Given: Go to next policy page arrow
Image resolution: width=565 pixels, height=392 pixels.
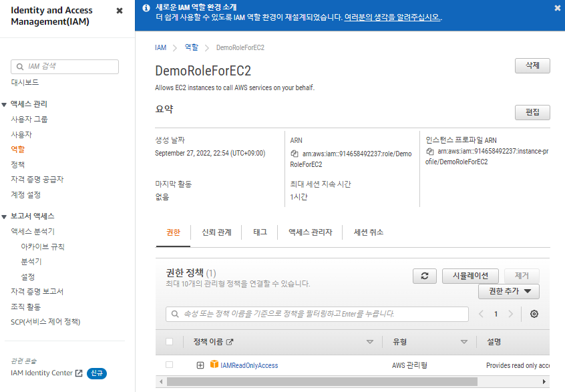Looking at the screenshot, I should tap(511, 314).
